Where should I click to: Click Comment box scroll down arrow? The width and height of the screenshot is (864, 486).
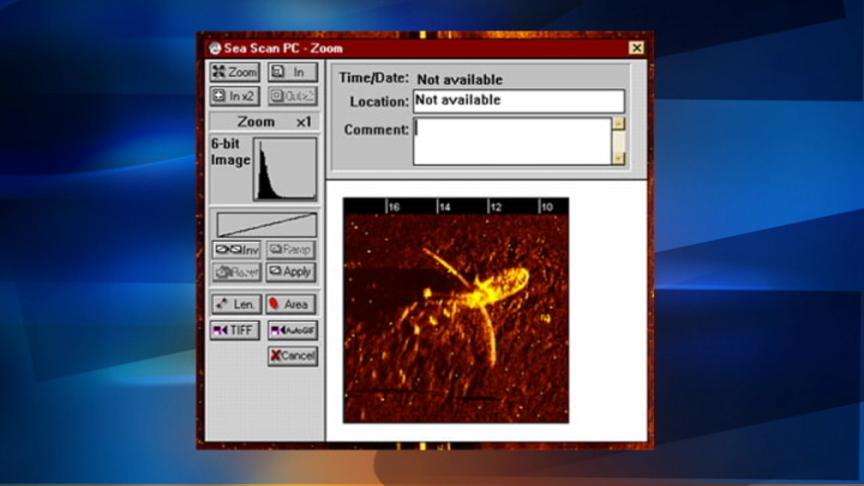pyautogui.click(x=618, y=159)
